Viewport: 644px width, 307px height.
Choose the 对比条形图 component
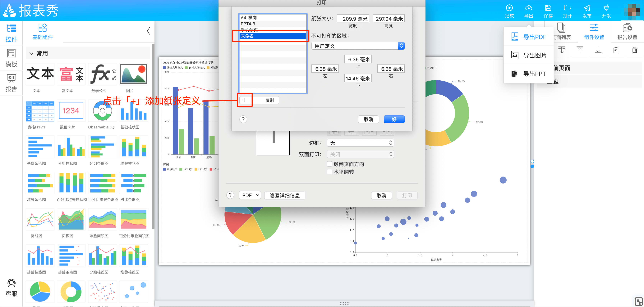[x=134, y=183]
